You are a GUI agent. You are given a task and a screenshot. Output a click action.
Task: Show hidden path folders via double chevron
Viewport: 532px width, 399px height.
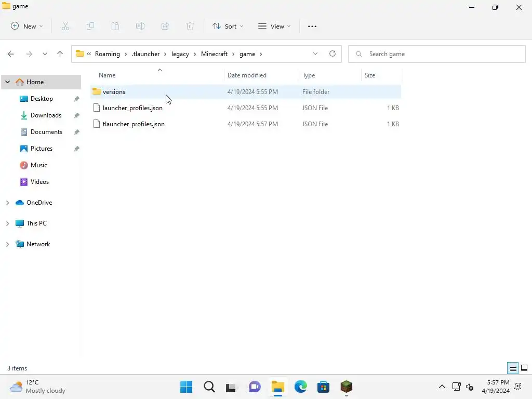89,54
